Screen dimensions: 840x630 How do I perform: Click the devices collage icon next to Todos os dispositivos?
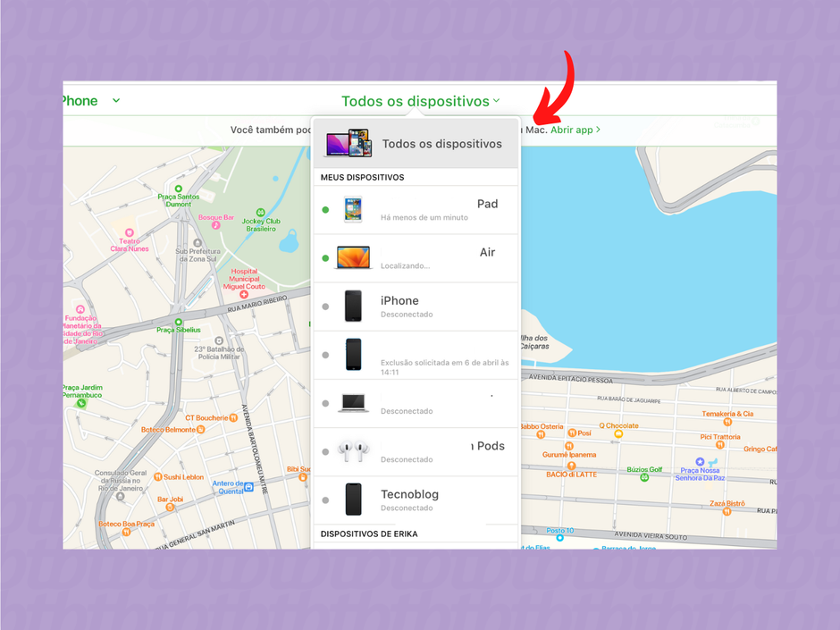[x=350, y=141]
